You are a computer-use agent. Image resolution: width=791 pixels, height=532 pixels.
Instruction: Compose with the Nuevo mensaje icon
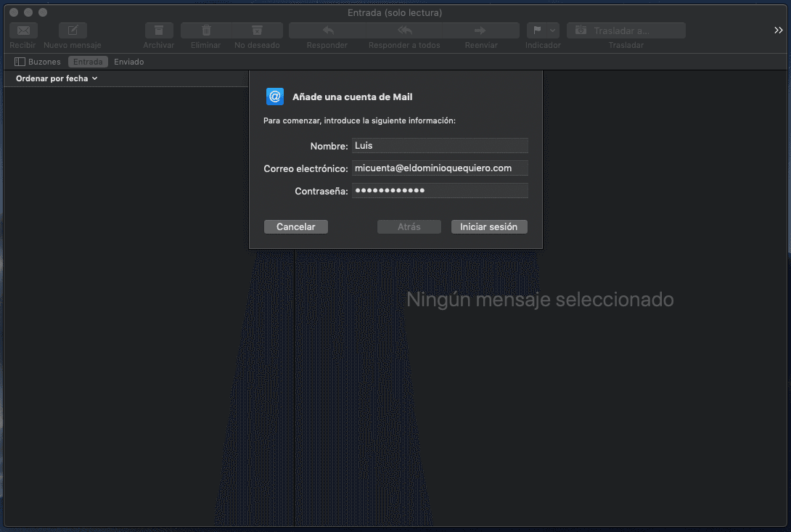tap(73, 30)
